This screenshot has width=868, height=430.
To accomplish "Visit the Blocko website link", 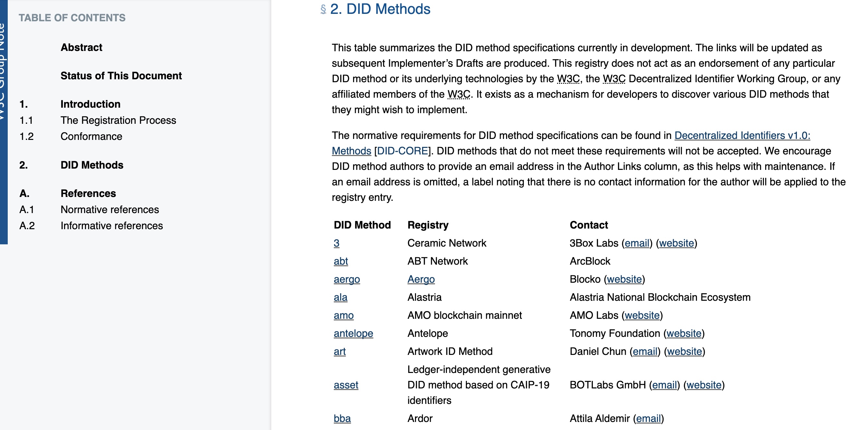I will click(624, 279).
